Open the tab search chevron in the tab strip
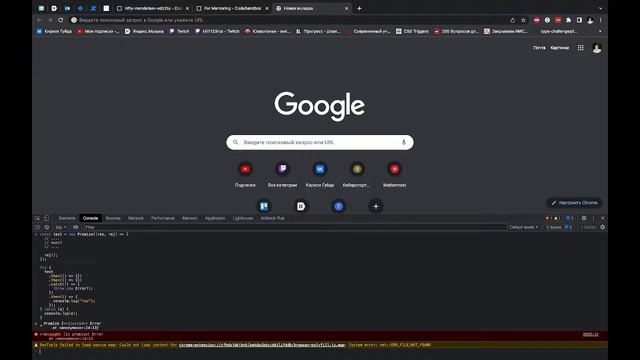This screenshot has height=360, width=640. coord(600,8)
